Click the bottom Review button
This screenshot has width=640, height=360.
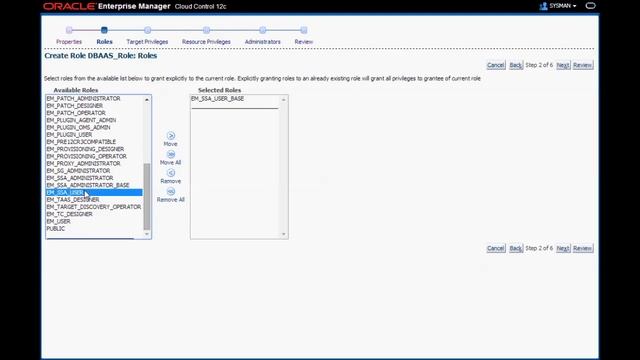[x=582, y=248]
